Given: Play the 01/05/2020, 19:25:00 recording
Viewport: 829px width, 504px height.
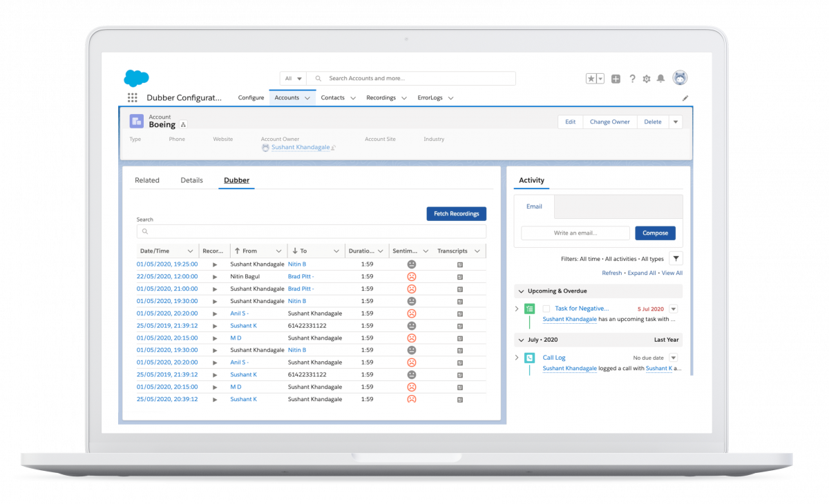Looking at the screenshot, I should click(x=215, y=264).
